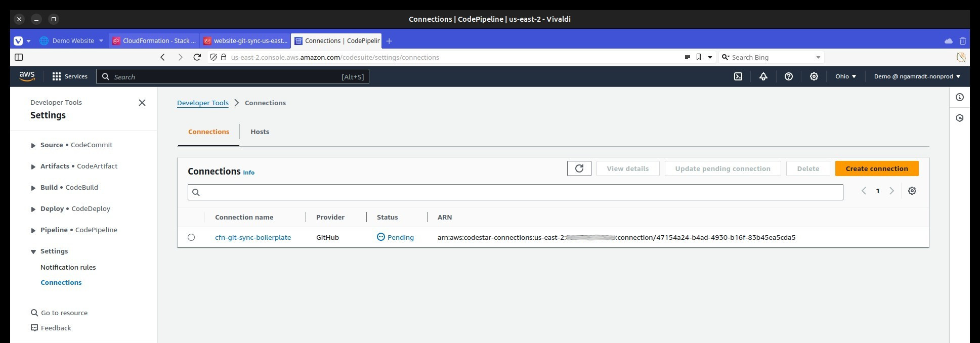Click Go to resource

tap(59, 313)
